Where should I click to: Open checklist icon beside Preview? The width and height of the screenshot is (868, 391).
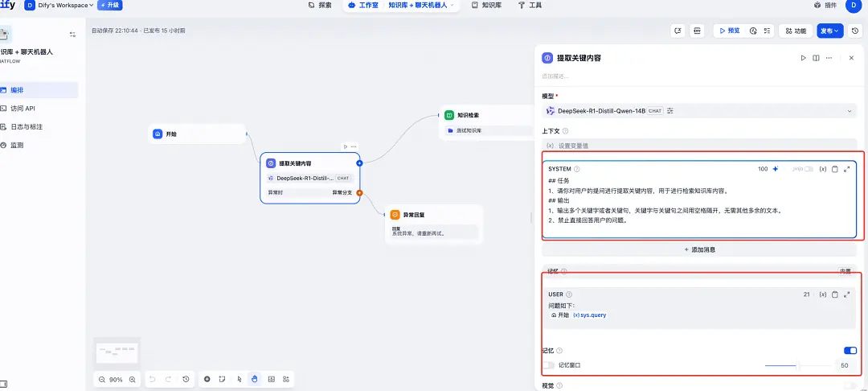click(768, 31)
